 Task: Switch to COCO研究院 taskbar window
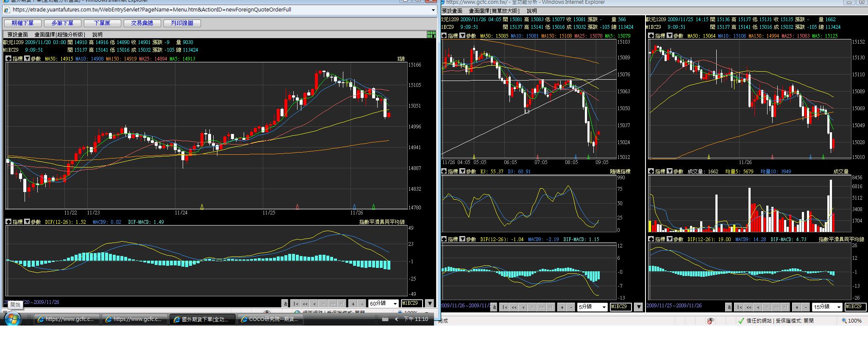pyautogui.click(x=270, y=319)
